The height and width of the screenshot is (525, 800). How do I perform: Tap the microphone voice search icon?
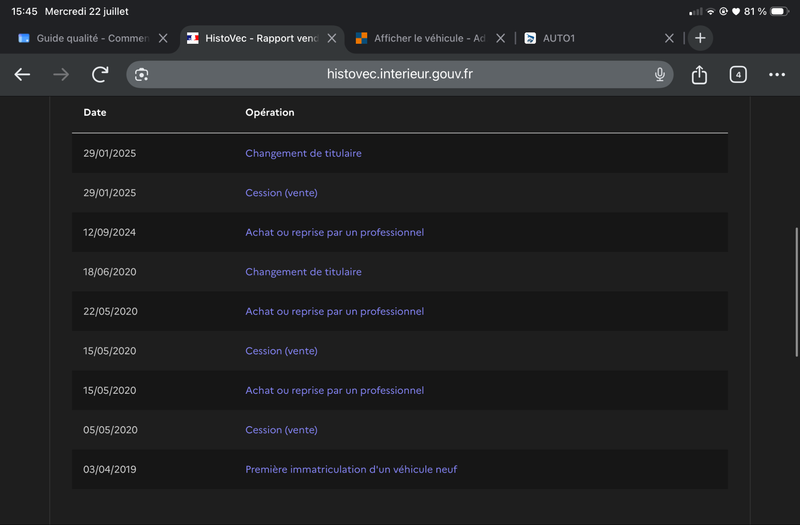pos(660,74)
